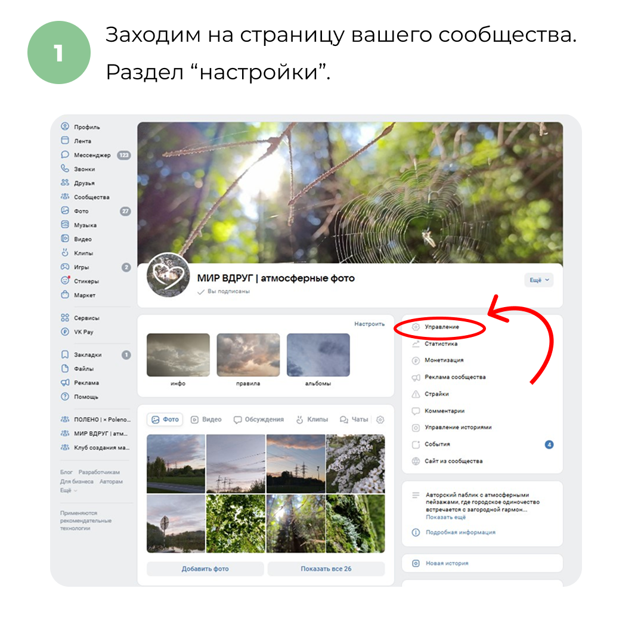Open the Закладки bookmark icon
Viewport: 644px width, 644px height.
65,354
